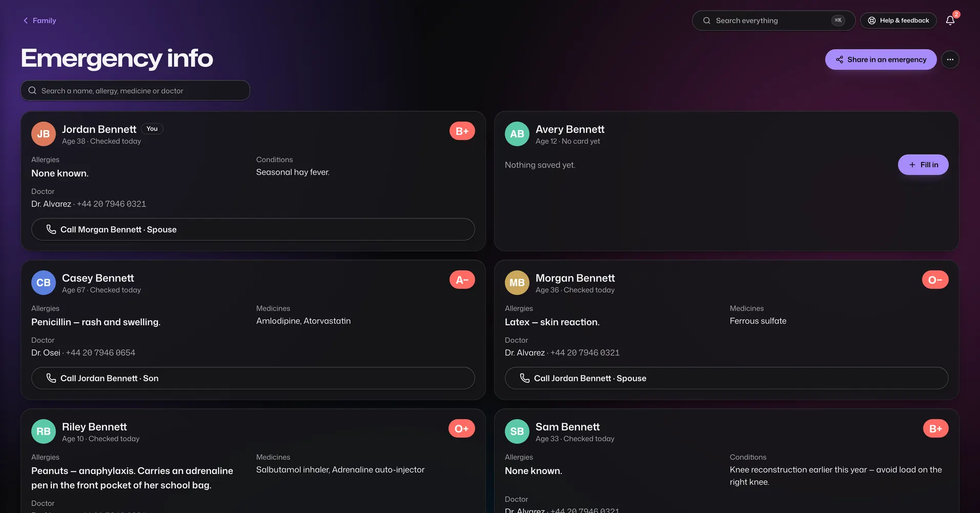Click 'Ferrous sulfate' medicine text
The image size is (980, 513).
(x=758, y=321)
